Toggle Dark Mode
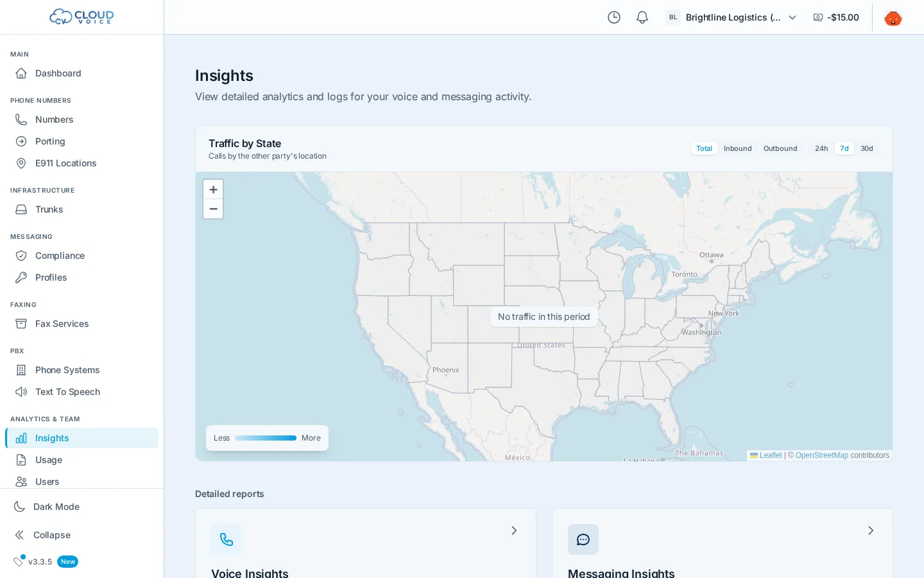 click(81, 507)
